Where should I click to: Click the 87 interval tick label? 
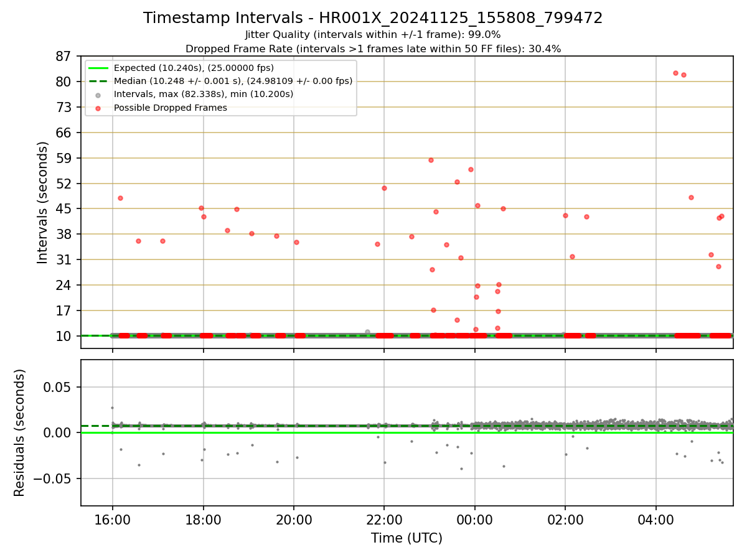coord(63,56)
